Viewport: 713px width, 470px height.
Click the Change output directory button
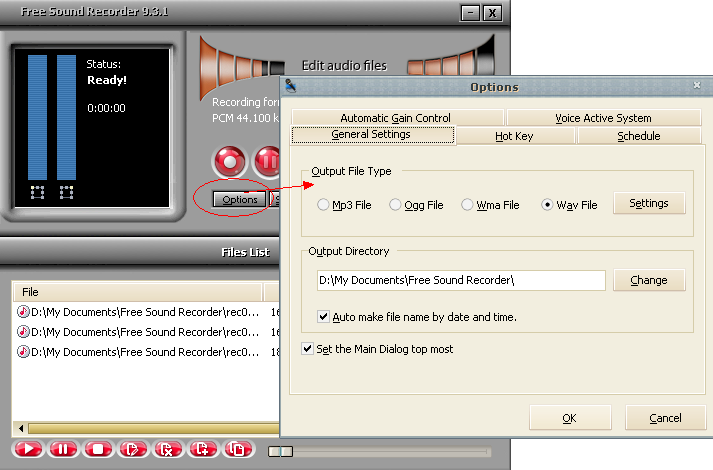[x=648, y=280]
